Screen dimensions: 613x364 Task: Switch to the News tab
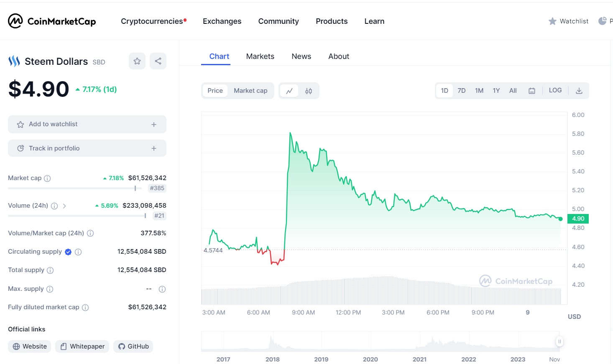[x=301, y=56]
